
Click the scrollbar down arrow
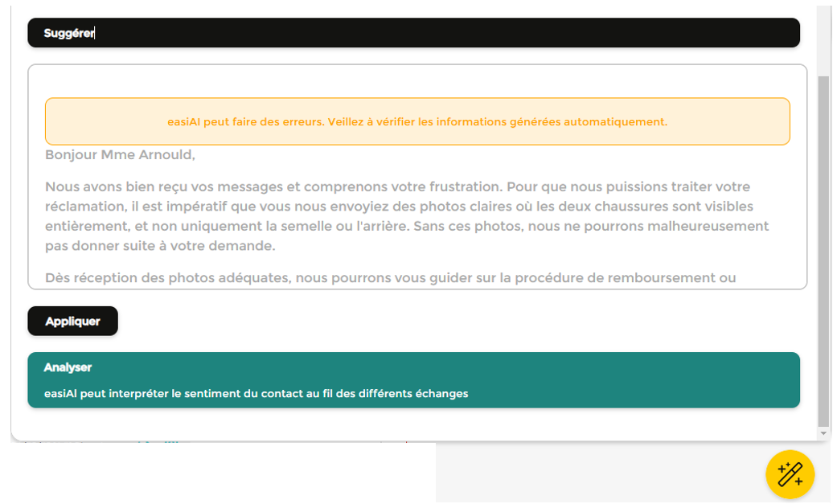823,433
